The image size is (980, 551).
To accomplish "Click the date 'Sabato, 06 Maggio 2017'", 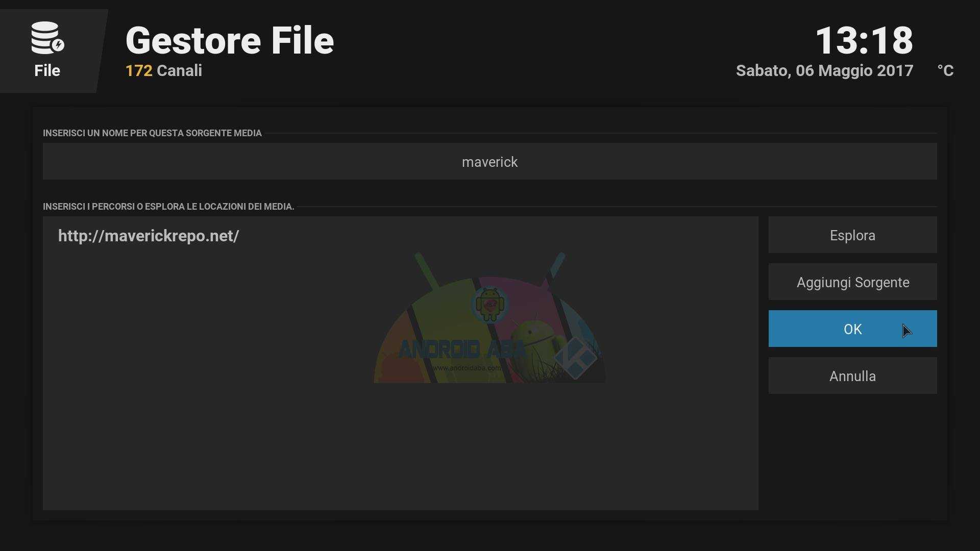I will [824, 71].
